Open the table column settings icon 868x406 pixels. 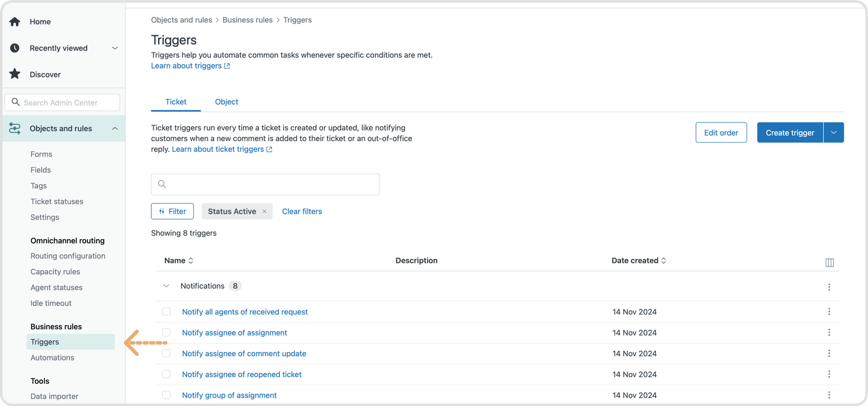click(x=829, y=262)
